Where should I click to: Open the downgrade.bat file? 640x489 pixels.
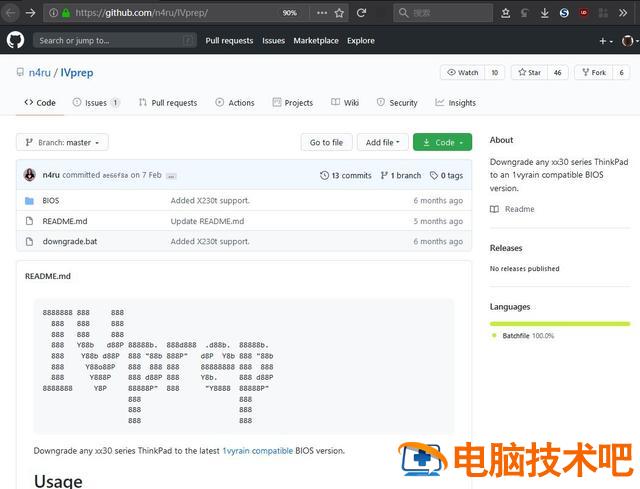[70, 242]
